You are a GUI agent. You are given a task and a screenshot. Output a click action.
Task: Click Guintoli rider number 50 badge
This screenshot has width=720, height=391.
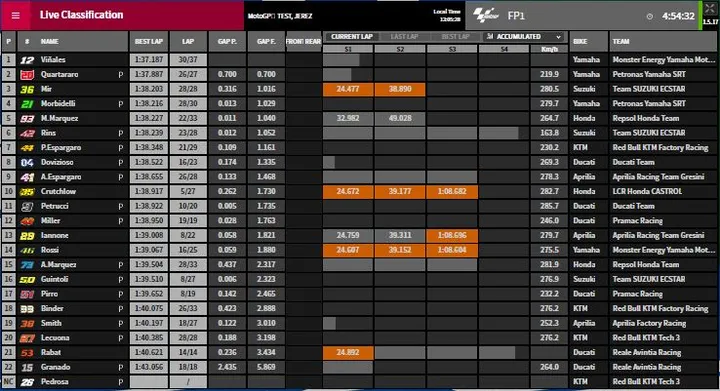pos(27,279)
